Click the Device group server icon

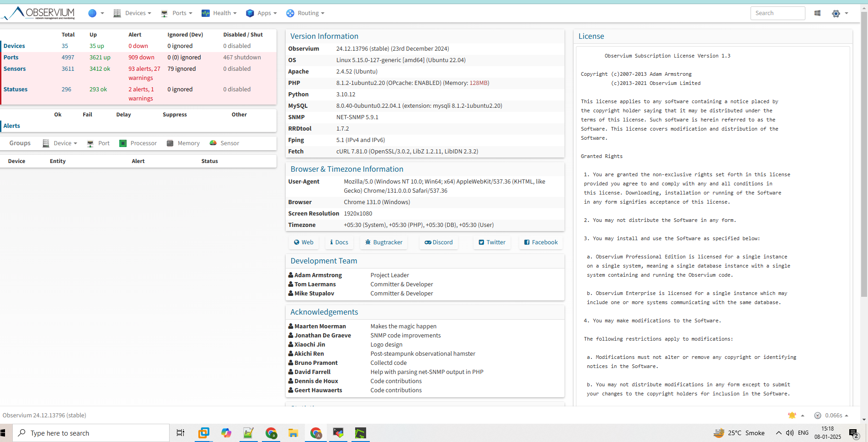coord(46,143)
